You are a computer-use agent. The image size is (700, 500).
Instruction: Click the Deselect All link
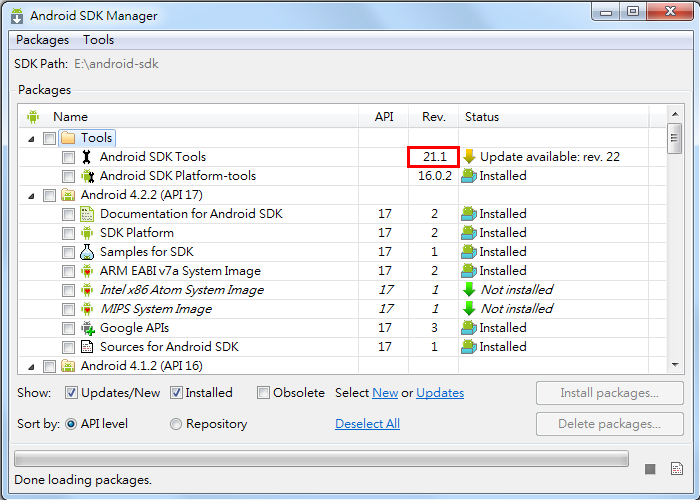tap(367, 424)
